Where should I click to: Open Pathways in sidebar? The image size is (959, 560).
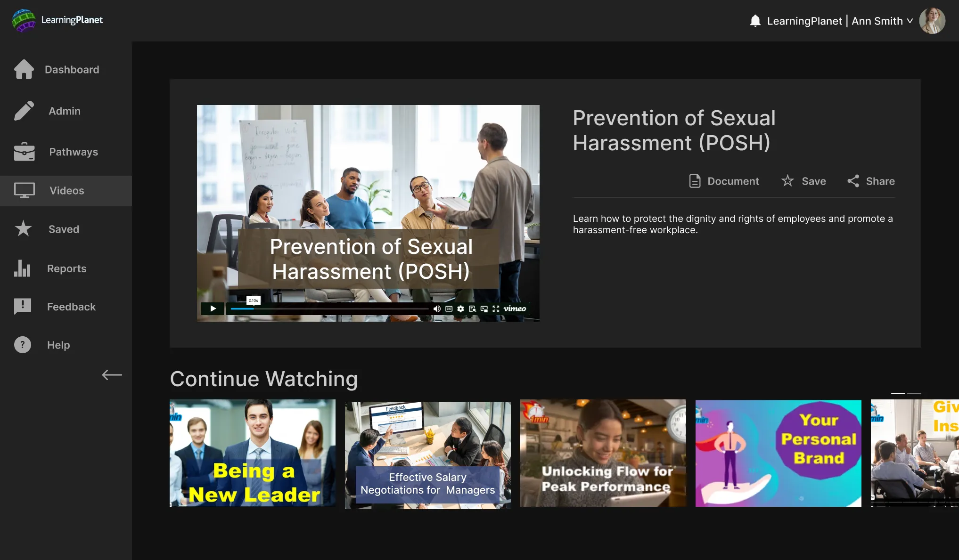[x=74, y=152]
